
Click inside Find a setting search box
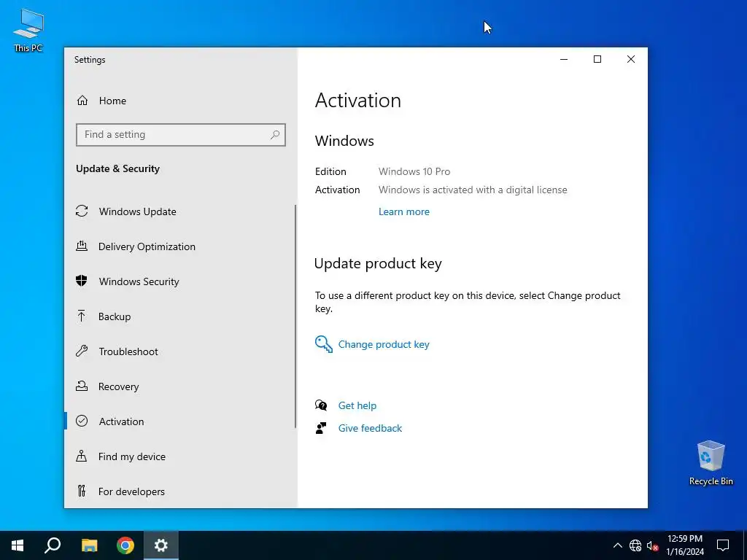tap(181, 135)
